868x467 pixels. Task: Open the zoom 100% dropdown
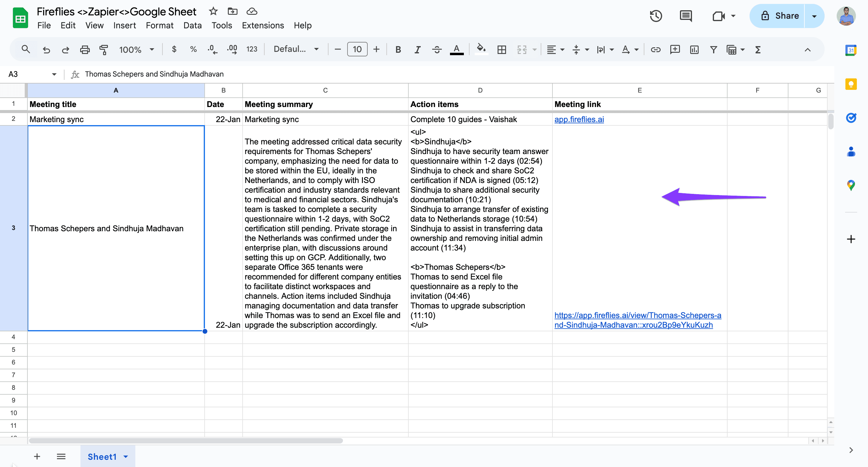pyautogui.click(x=137, y=50)
